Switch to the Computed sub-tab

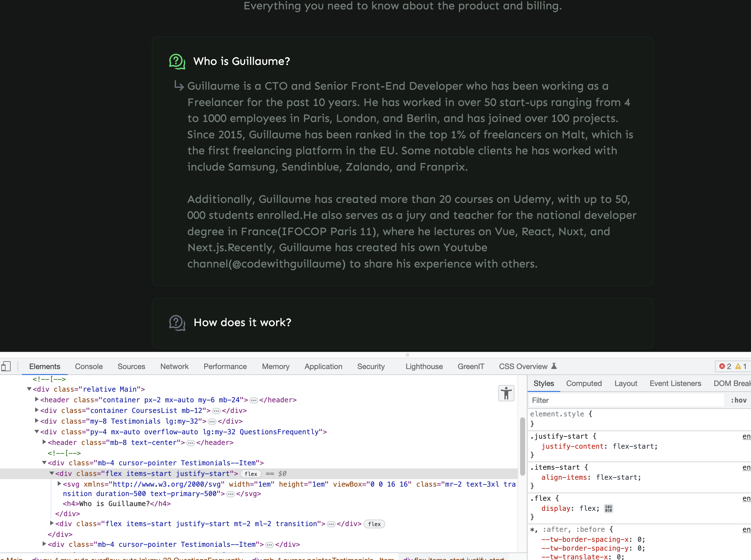click(x=584, y=383)
